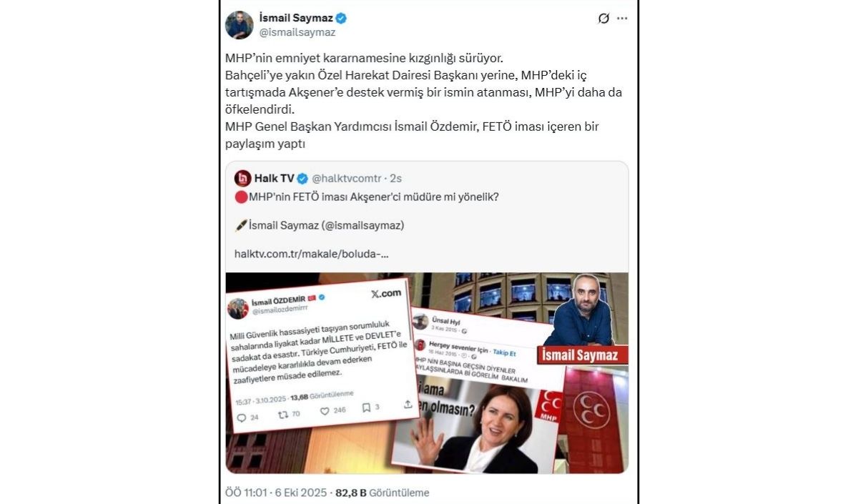This screenshot has width=858, height=504.
Task: Click the Grok slashed-circle icon
Action: click(603, 19)
